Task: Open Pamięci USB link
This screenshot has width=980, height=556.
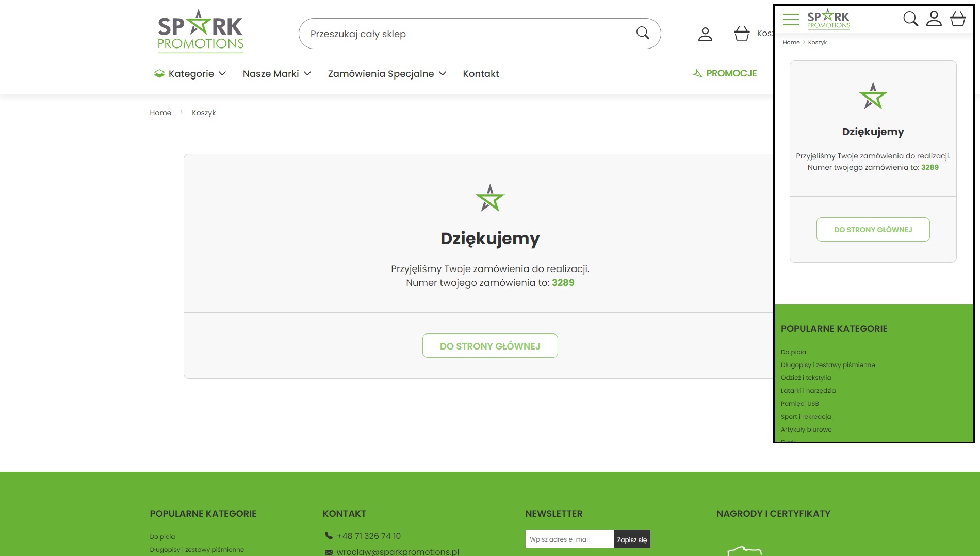Action: [x=799, y=404]
